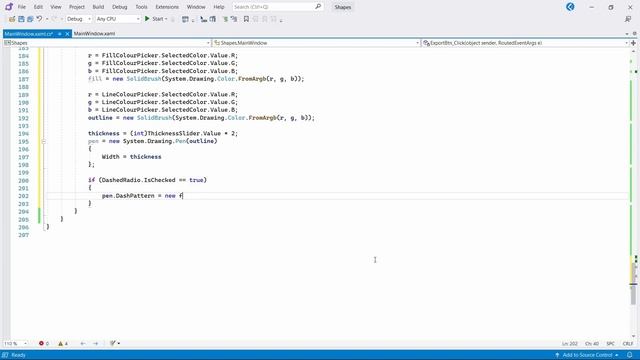Expand the Start button dropdown arrow
This screenshot has height=360, width=640.
[166, 19]
